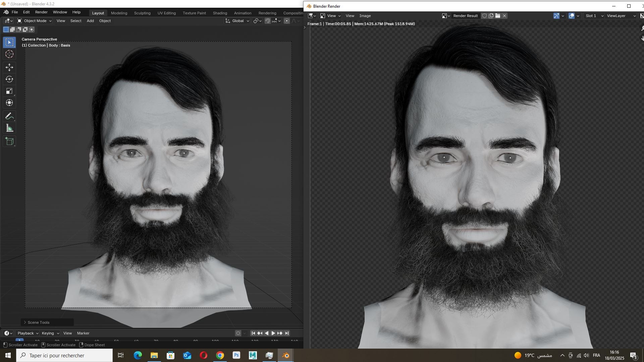Viewport: 644px width, 362px height.
Task: Unlink the Render Result image
Action: click(x=504, y=16)
